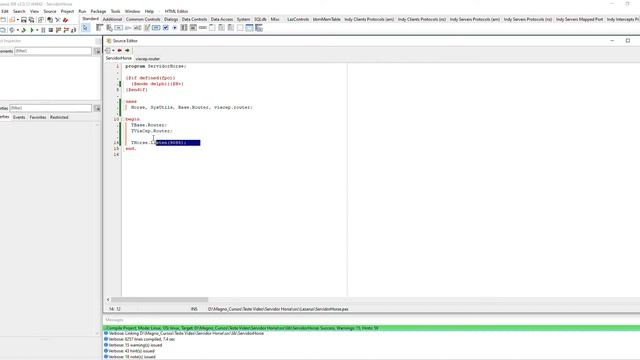Click the Save toolbar icon
The height and width of the screenshot is (360, 640).
[24, 20]
